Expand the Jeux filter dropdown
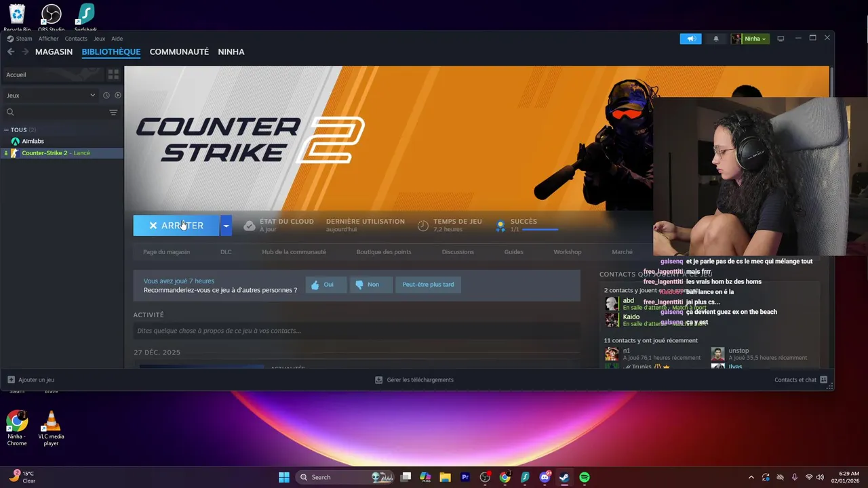The width and height of the screenshot is (868, 488). click(x=51, y=96)
